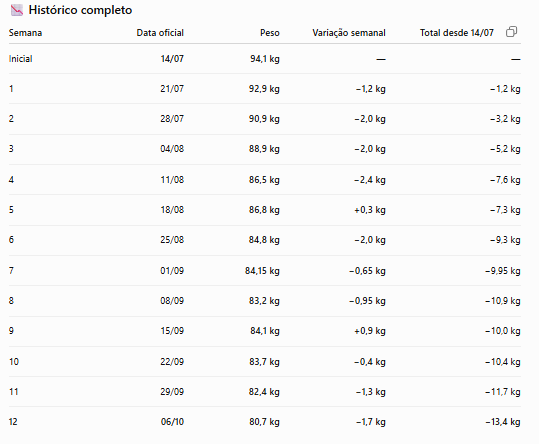The width and height of the screenshot is (539, 444).
Task: Select the Histórico completo heading
Action: click(80, 10)
